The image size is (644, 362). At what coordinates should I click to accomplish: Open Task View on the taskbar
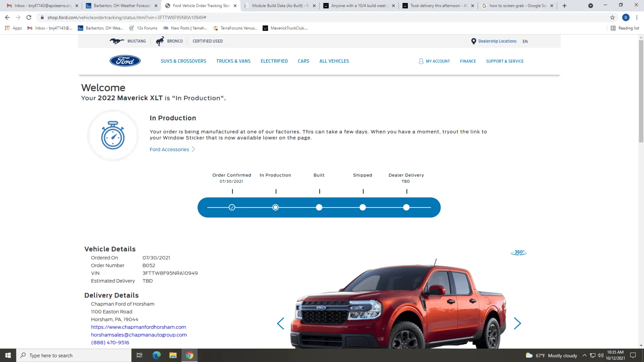tap(139, 355)
